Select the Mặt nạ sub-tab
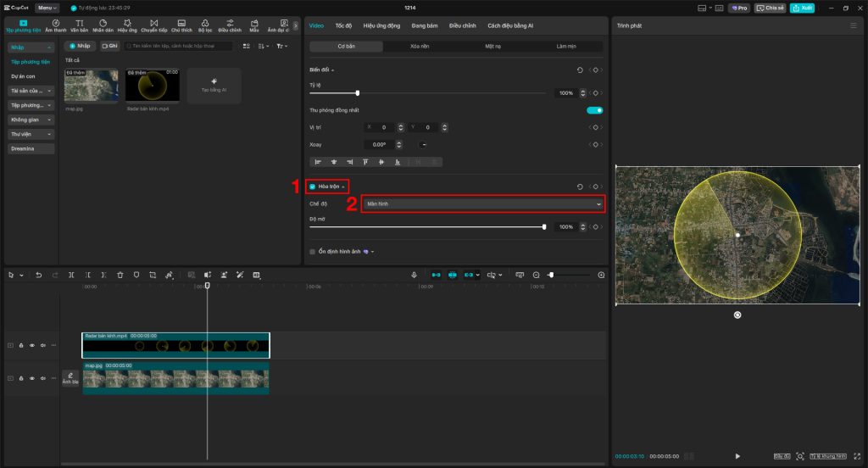Image resolution: width=868 pixels, height=468 pixels. tap(492, 47)
